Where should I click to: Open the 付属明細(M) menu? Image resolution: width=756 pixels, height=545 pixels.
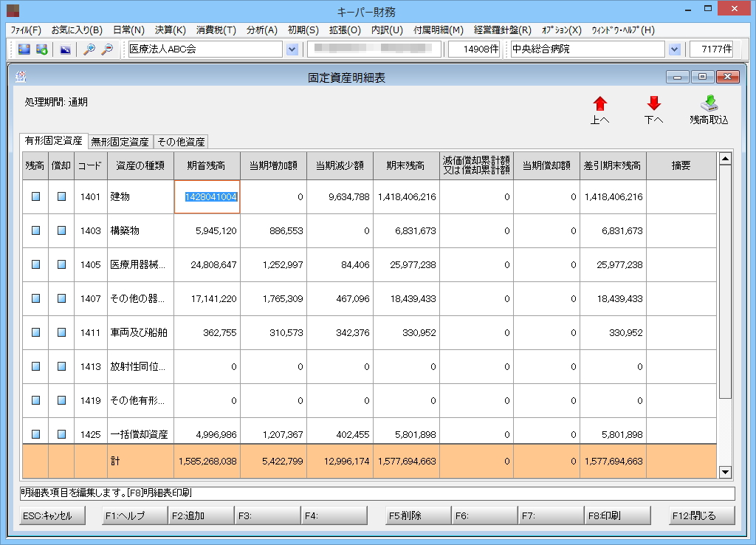439,30
